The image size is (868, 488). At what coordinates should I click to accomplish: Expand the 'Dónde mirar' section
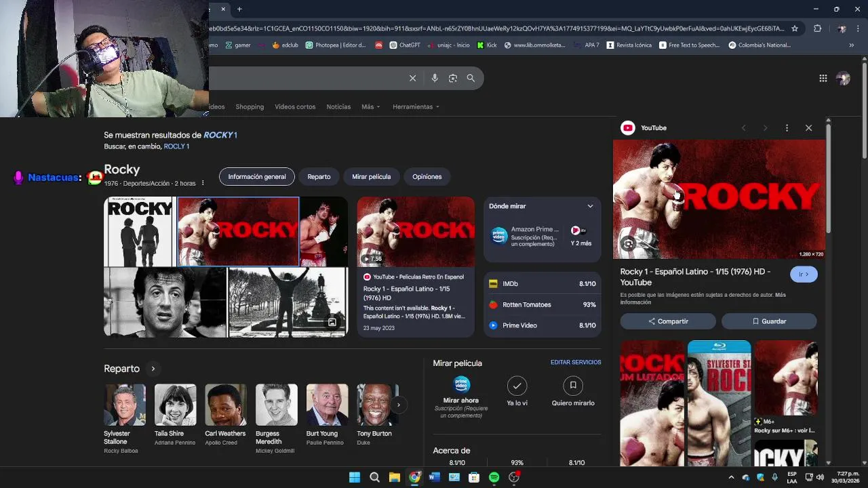coord(590,206)
